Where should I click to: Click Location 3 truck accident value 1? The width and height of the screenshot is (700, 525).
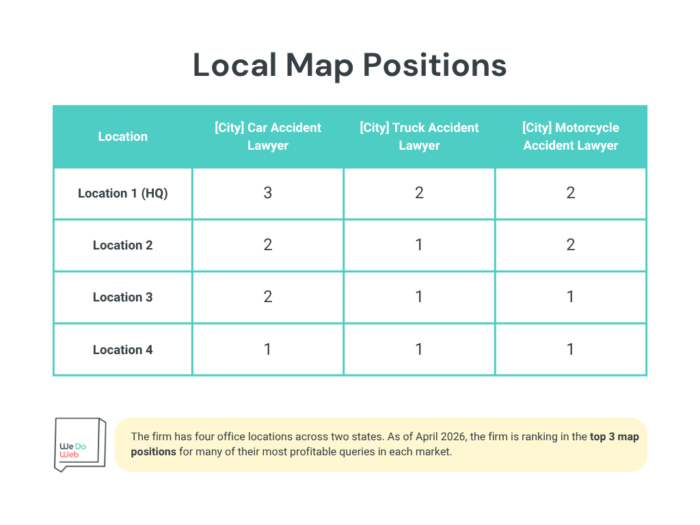point(419,296)
